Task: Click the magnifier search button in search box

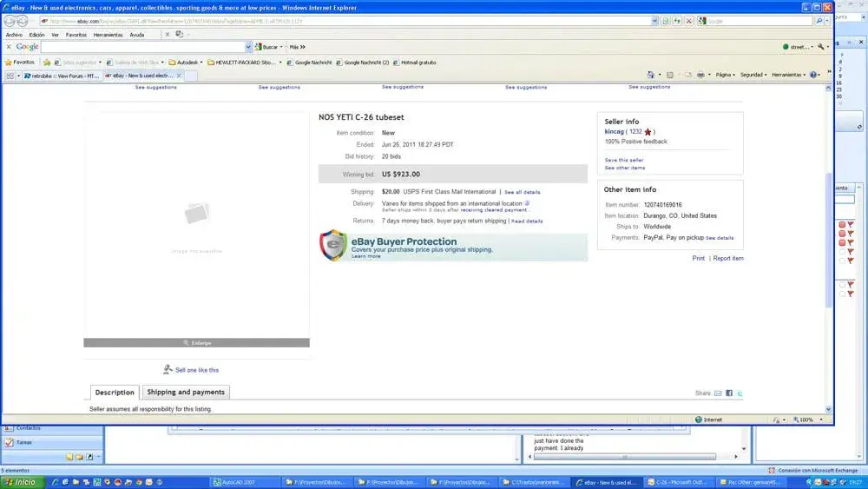Action: (x=819, y=21)
